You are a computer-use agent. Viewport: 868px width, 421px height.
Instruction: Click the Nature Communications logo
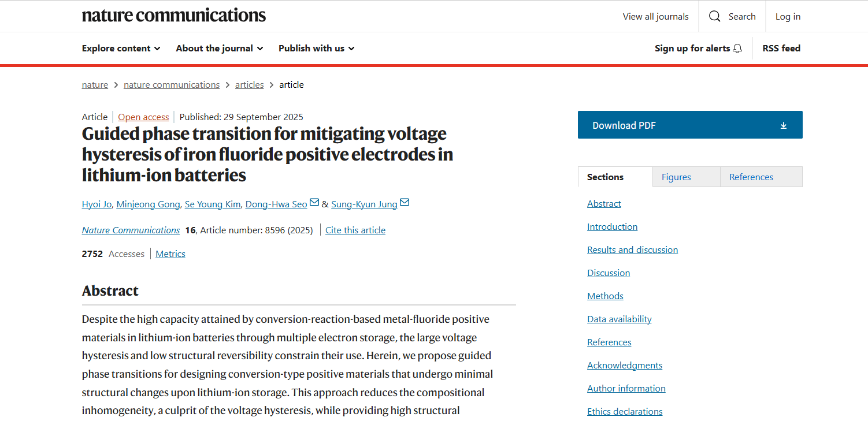click(174, 16)
